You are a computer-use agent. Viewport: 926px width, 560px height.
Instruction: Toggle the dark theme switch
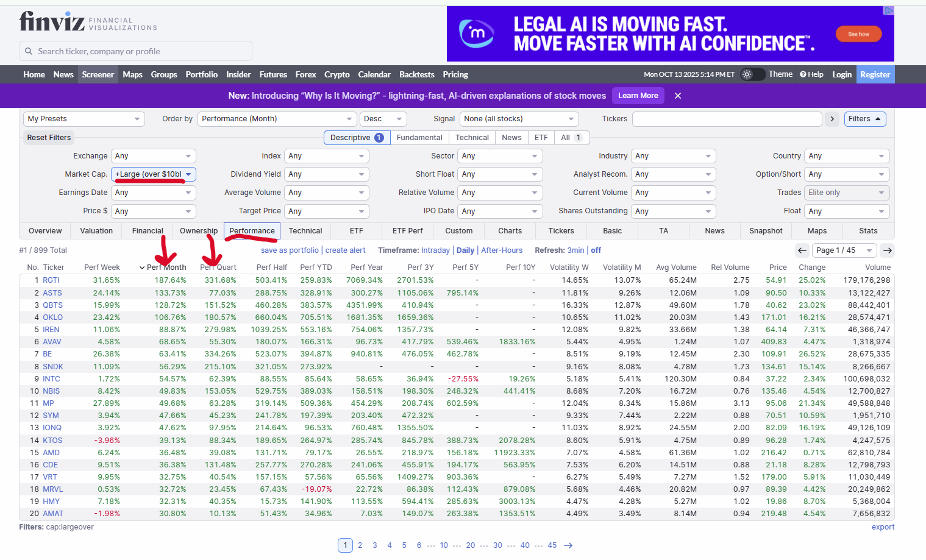752,74
